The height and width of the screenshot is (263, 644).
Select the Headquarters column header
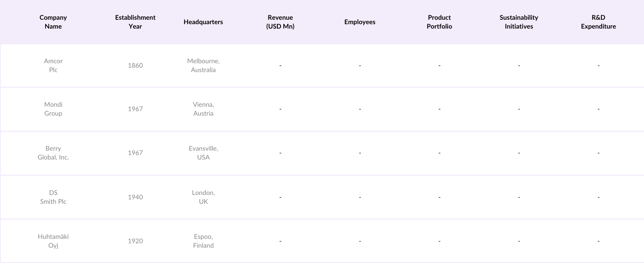tap(203, 22)
